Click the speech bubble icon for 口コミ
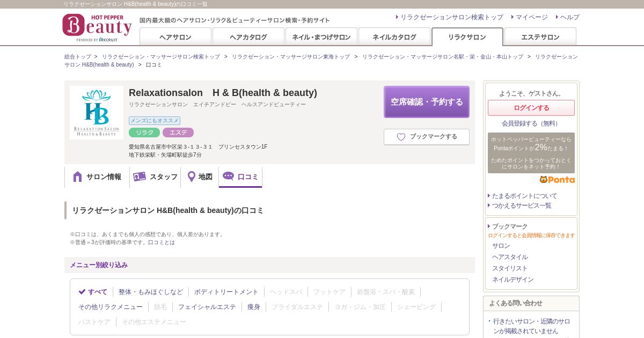644x338 pixels. coord(229,176)
